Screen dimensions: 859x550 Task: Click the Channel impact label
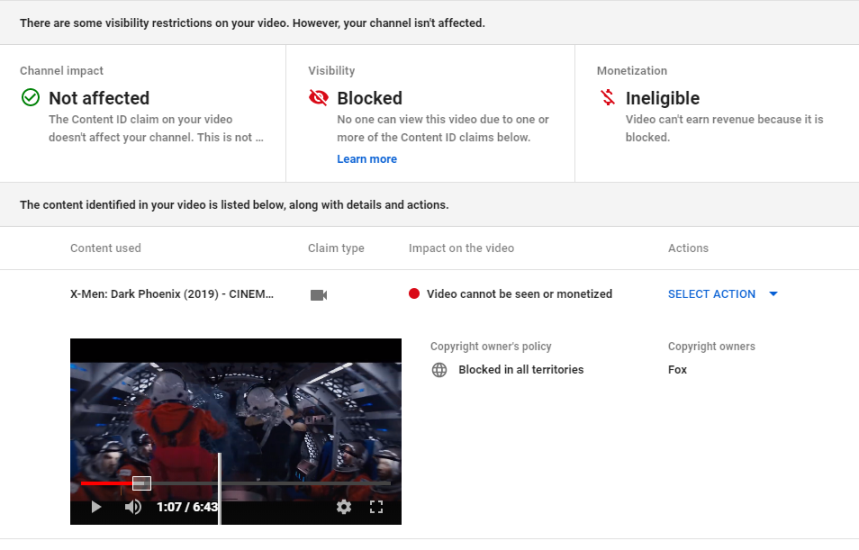[x=61, y=71]
